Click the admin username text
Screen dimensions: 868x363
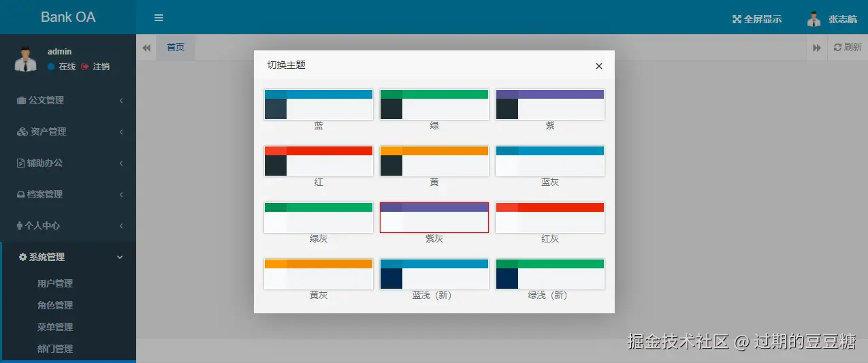tap(59, 52)
